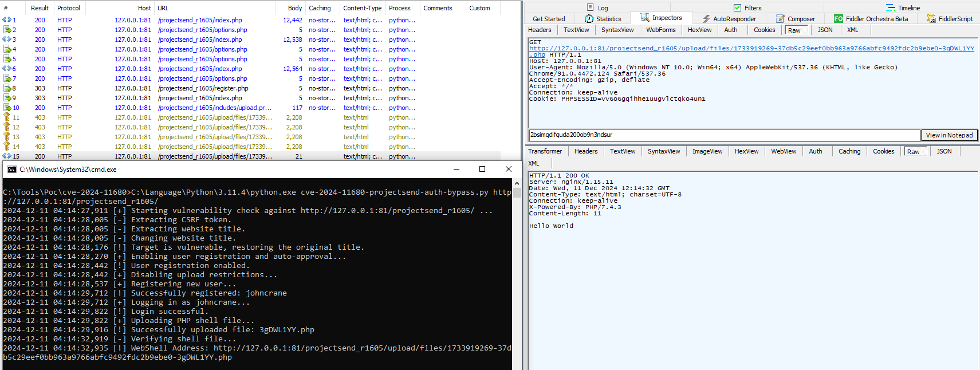The height and width of the screenshot is (370, 980).
Task: Toggle the Filters checkbox
Action: point(738,8)
